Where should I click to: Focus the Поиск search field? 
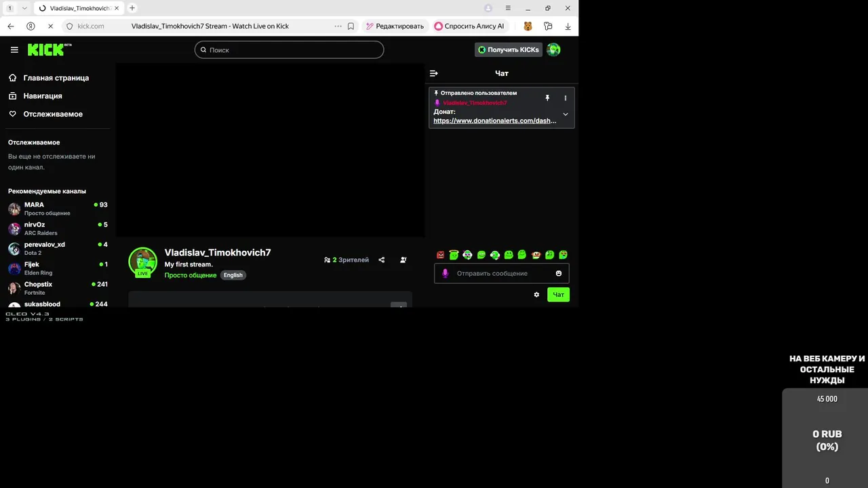290,49
